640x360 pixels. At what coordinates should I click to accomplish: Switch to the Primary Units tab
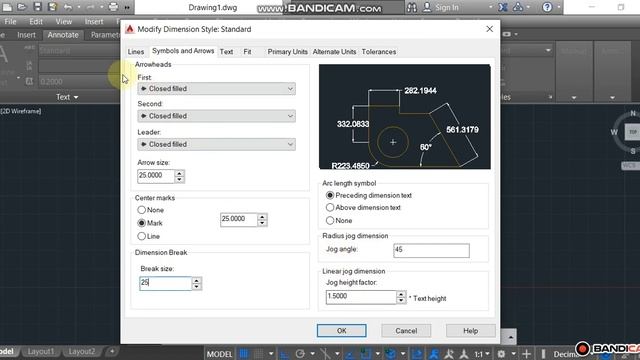click(x=287, y=52)
